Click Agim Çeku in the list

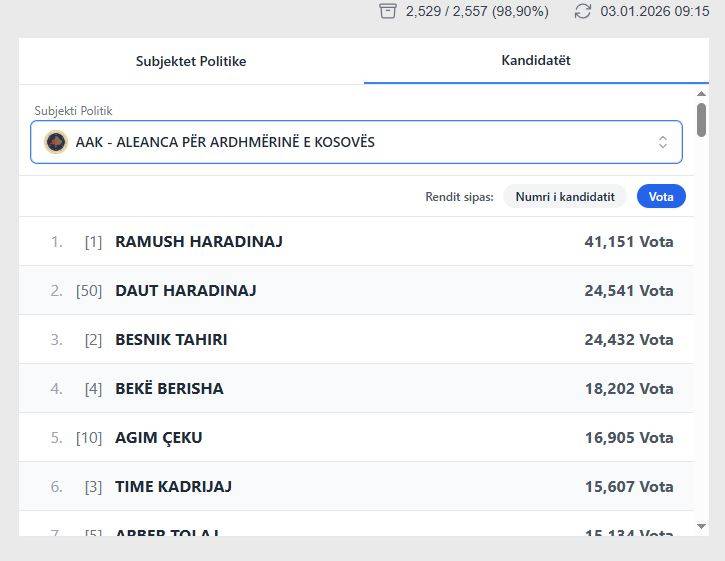click(159, 437)
